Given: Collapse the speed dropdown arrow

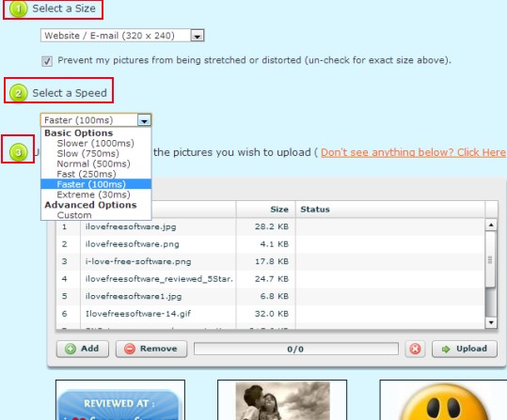Looking at the screenshot, I should pos(144,120).
